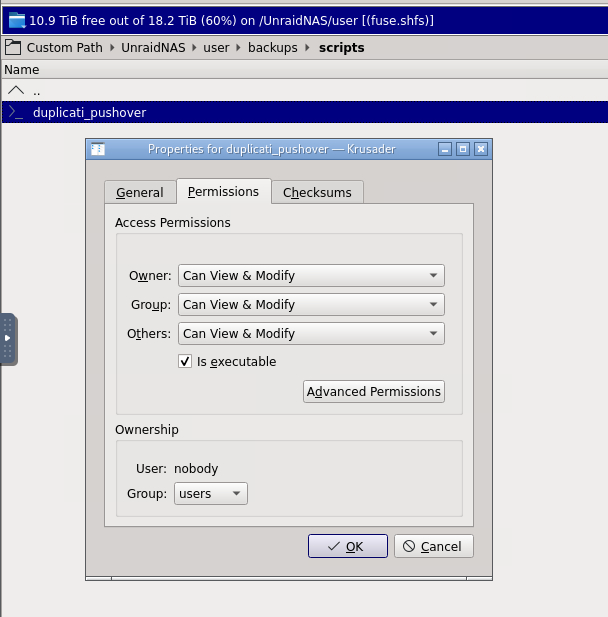
Task: Click the disk space folder icon
Action: [17, 20]
